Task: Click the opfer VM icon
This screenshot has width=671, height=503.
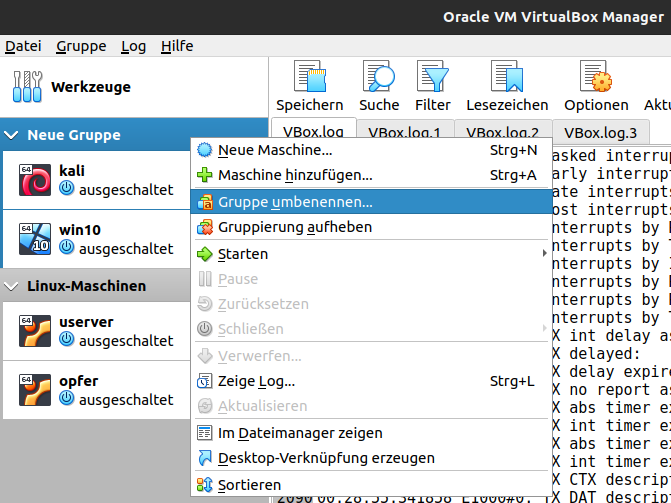Action: (x=35, y=390)
